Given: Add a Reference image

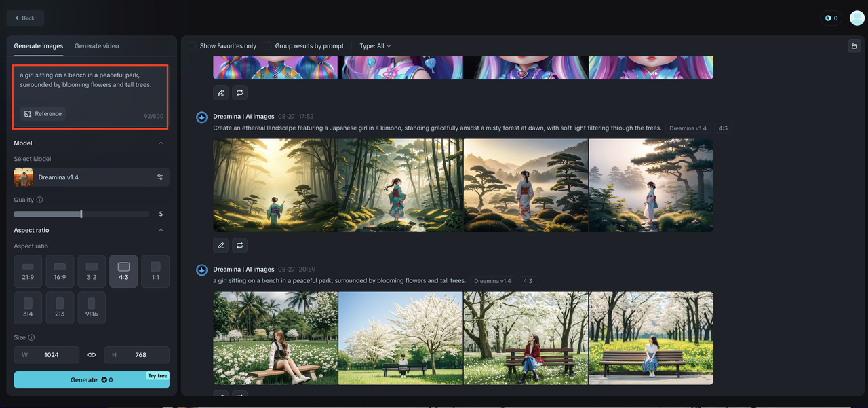Looking at the screenshot, I should pyautogui.click(x=43, y=114).
